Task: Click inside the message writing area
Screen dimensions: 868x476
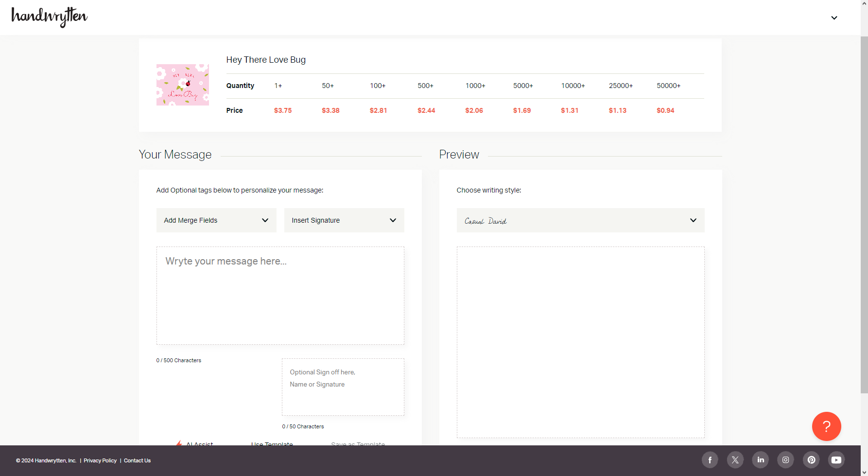Action: (x=280, y=295)
